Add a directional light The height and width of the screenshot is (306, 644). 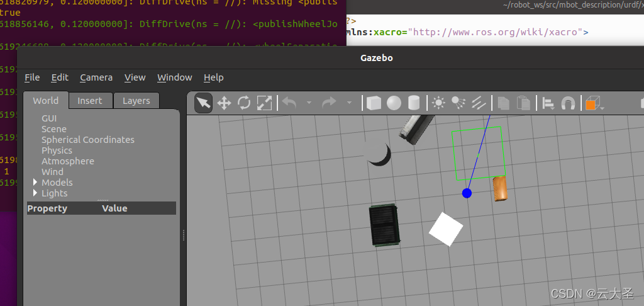coord(478,103)
